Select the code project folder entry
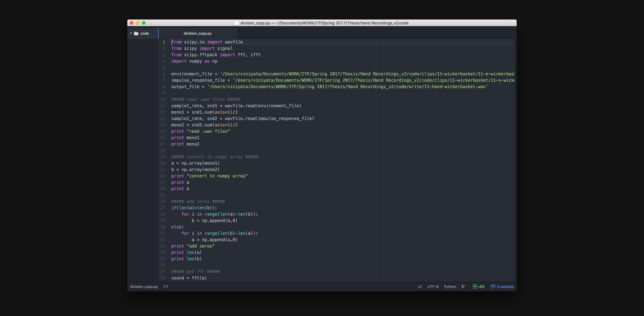This screenshot has width=644, height=316. pyautogui.click(x=144, y=33)
